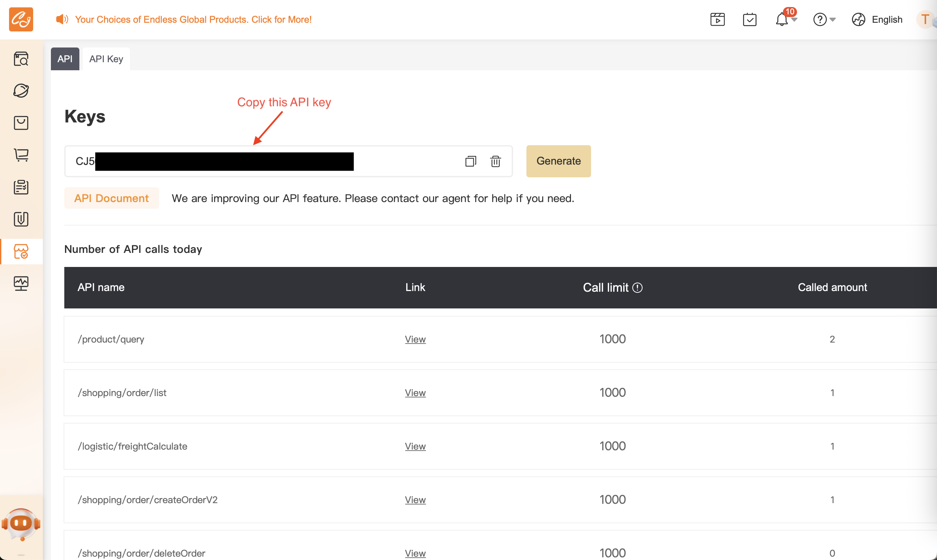Image resolution: width=937 pixels, height=560 pixels.
Task: Open the shopping bag products section
Action: coord(21,123)
